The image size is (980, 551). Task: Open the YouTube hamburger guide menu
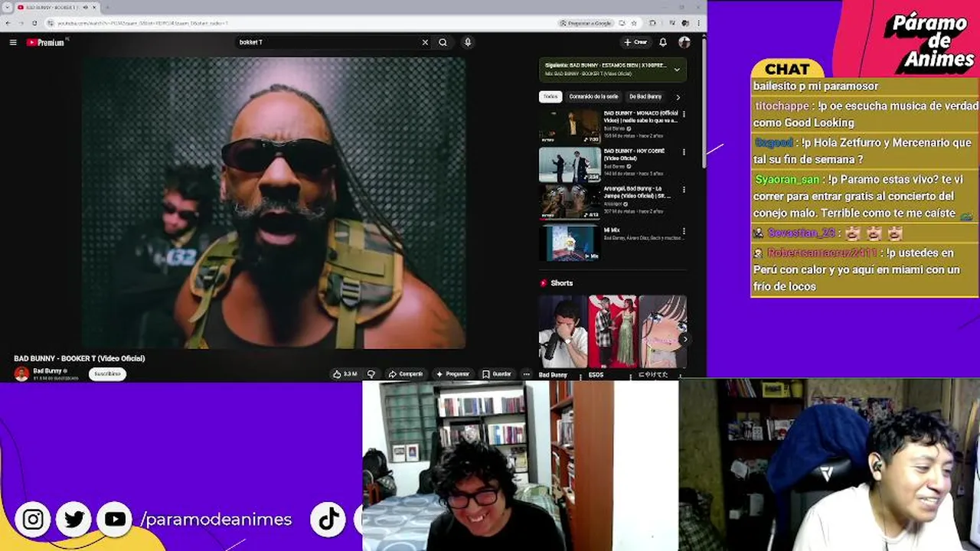13,43
